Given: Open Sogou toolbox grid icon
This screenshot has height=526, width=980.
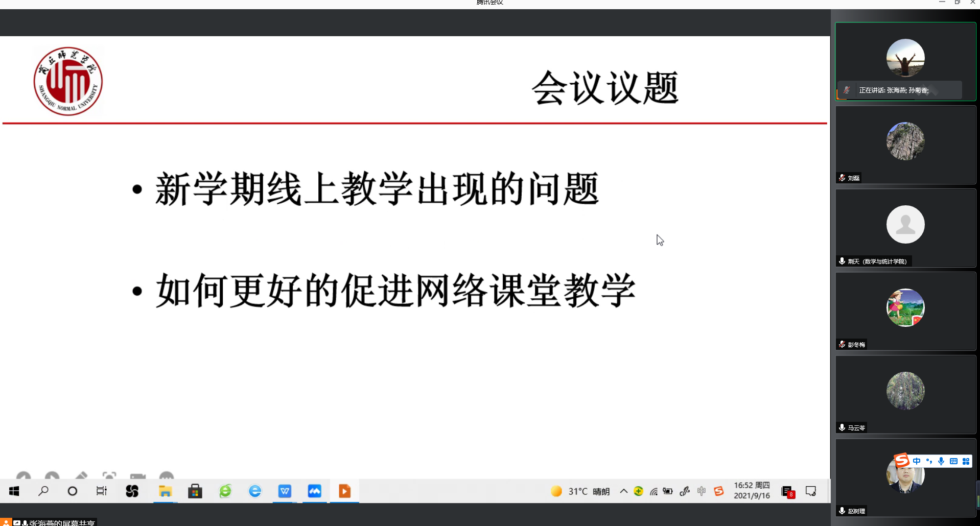Looking at the screenshot, I should pyautogui.click(x=966, y=461).
